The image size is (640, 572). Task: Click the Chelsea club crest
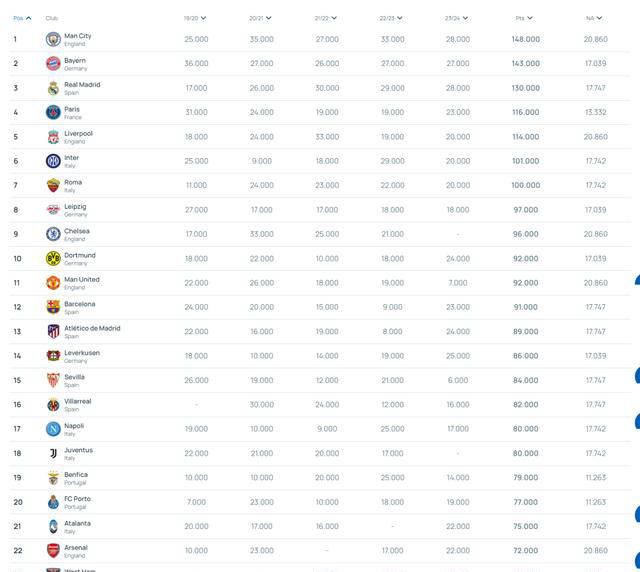pos(53,234)
